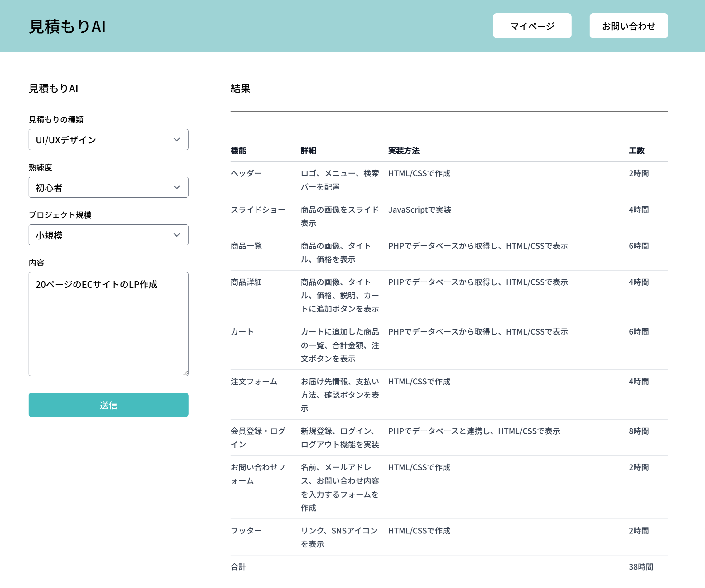Open the プロジェクト規模 dropdown
The image size is (705, 588).
(x=108, y=235)
